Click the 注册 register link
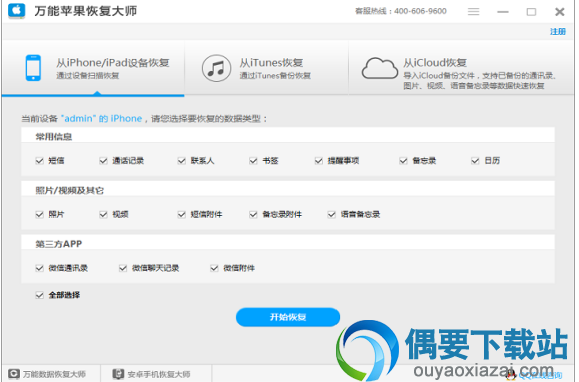 click(x=558, y=31)
